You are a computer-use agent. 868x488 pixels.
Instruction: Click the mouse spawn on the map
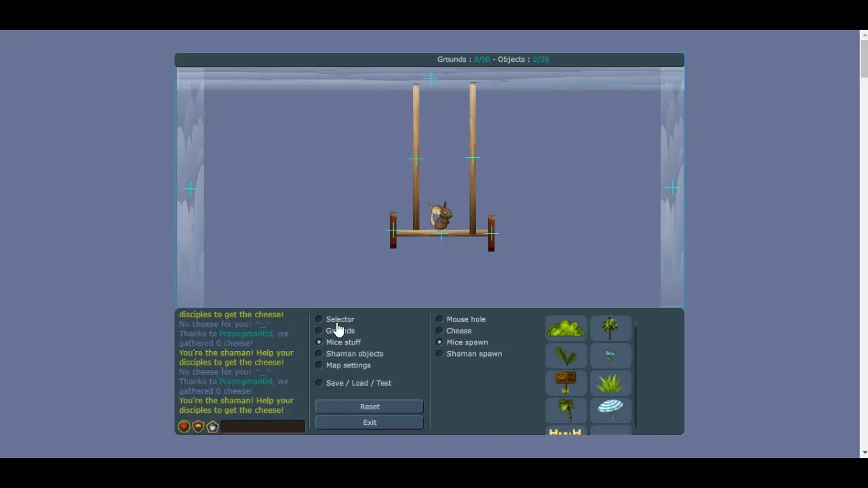441,216
